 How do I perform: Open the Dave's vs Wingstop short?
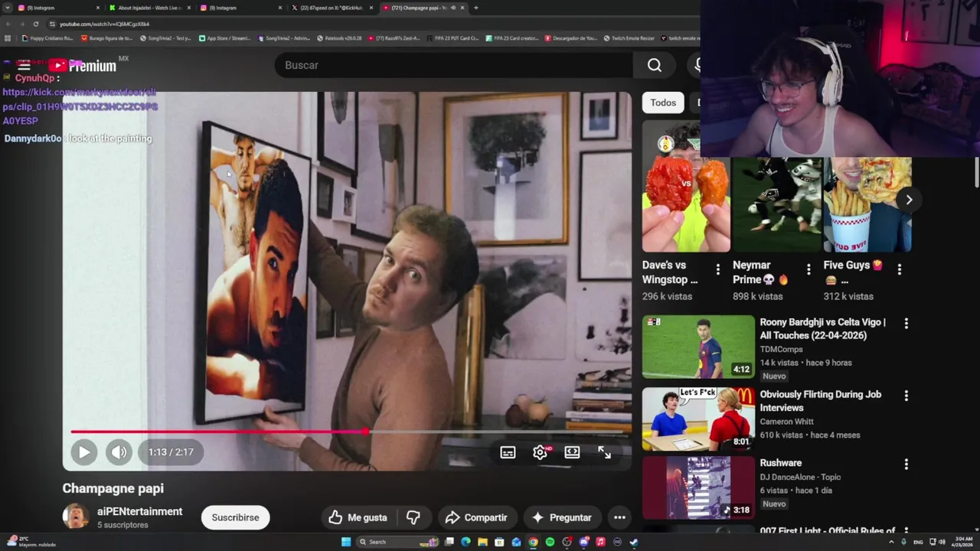686,187
